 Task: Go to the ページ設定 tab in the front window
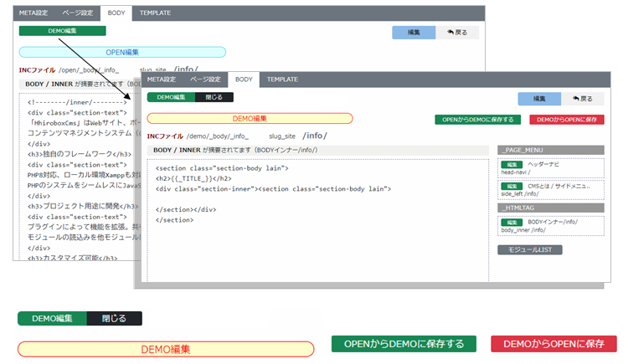(205, 79)
